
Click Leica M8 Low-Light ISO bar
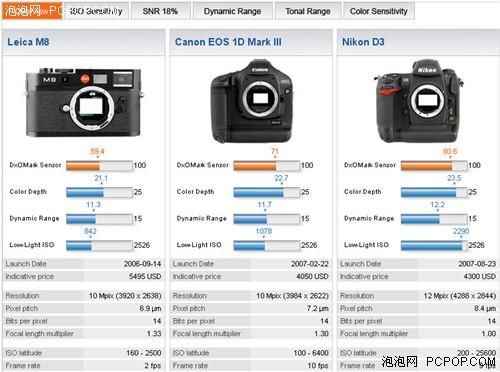click(99, 246)
